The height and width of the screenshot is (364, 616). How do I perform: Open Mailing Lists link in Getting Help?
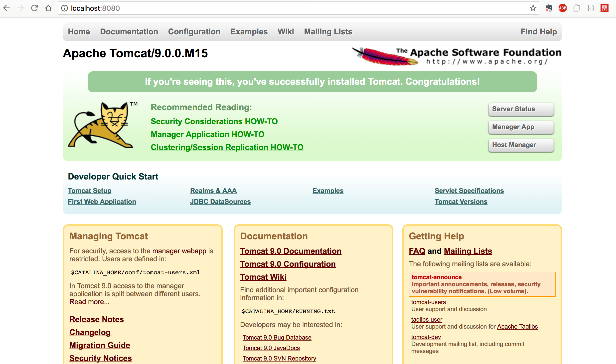pyautogui.click(x=468, y=251)
